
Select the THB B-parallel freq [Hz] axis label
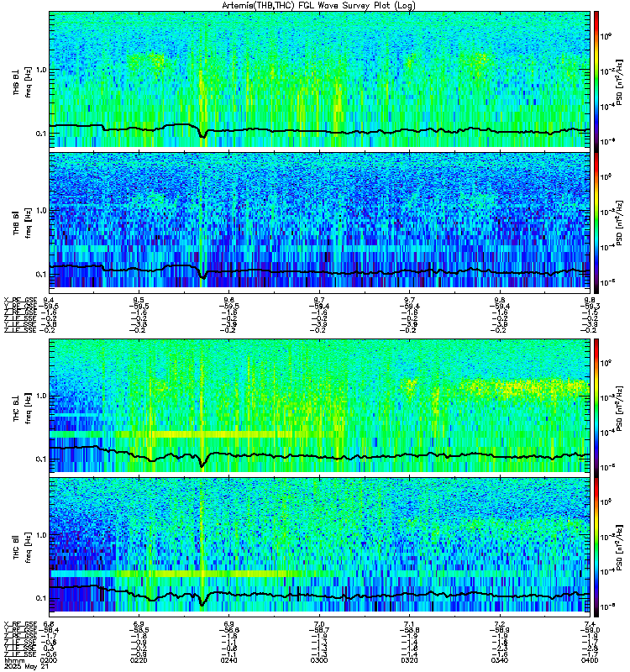29,223
